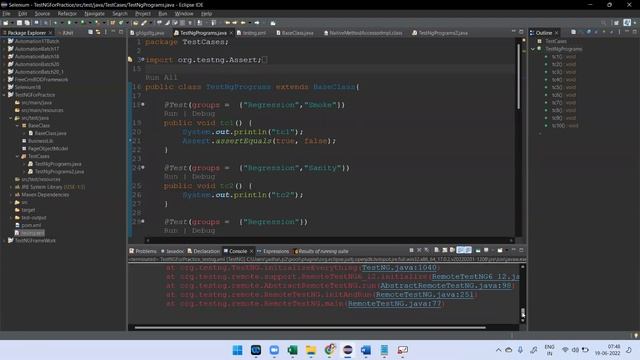Expand the Maven Dependencies node
This screenshot has width=640, height=360.
(11, 195)
